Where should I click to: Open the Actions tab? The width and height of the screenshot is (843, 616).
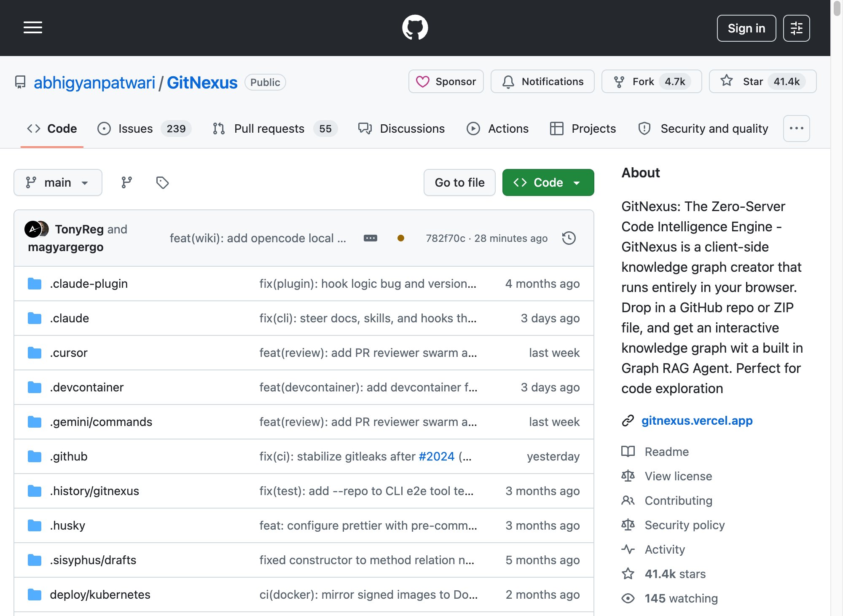pyautogui.click(x=498, y=129)
